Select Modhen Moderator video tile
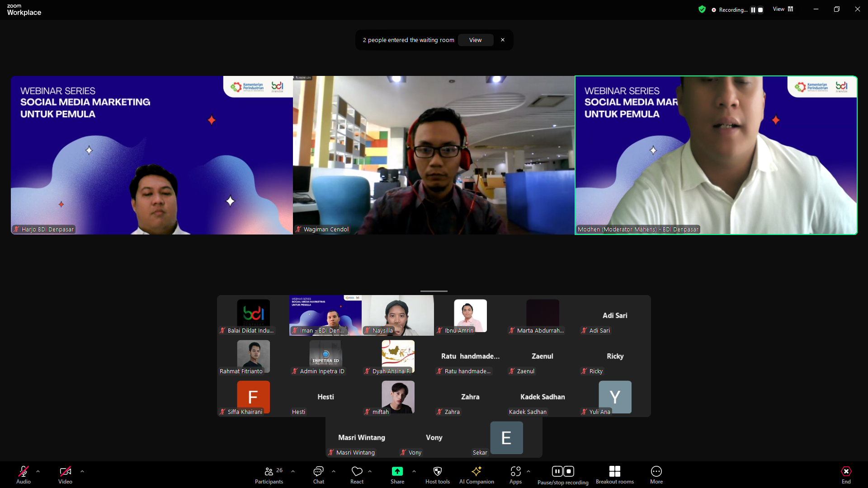Viewport: 868px width, 488px height. pyautogui.click(x=716, y=155)
